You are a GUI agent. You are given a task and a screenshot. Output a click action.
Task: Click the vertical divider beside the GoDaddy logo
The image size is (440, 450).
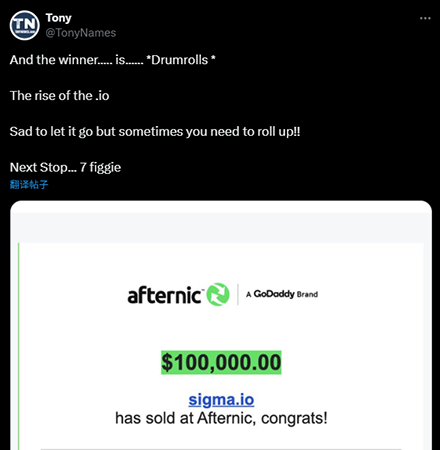[238, 294]
